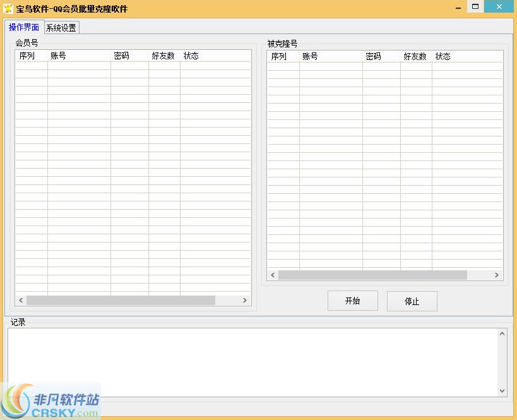Click 状态 column header in 会员号 list

216,56
